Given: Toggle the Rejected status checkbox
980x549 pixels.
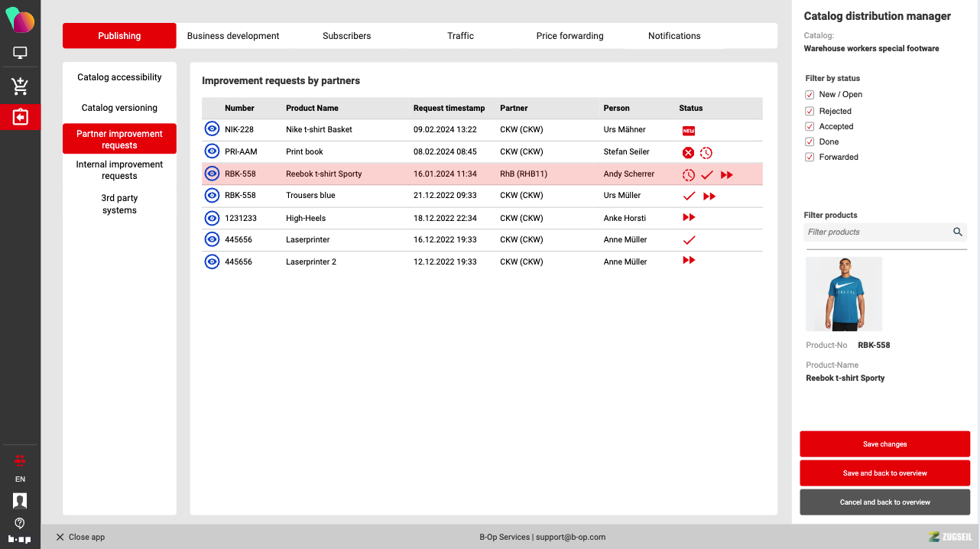Looking at the screenshot, I should pyautogui.click(x=810, y=112).
